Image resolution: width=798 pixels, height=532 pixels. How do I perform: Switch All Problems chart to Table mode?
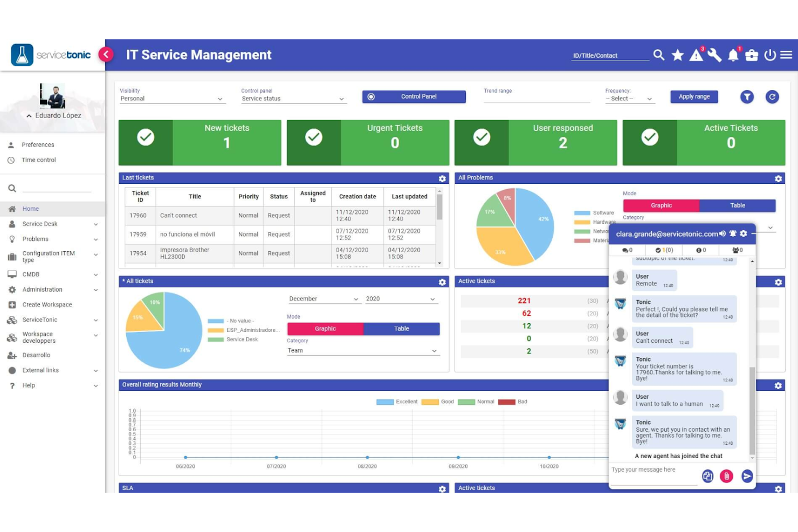737,205
